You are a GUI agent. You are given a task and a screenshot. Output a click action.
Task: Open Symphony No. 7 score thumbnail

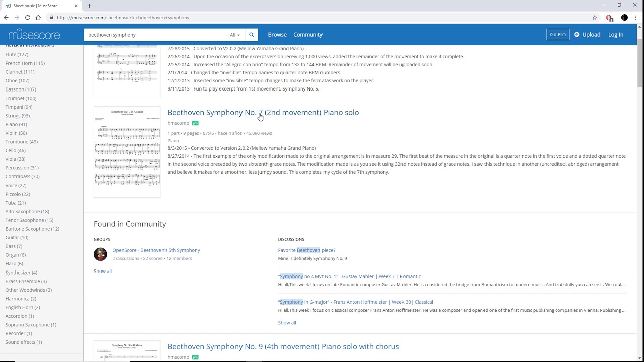point(127,151)
